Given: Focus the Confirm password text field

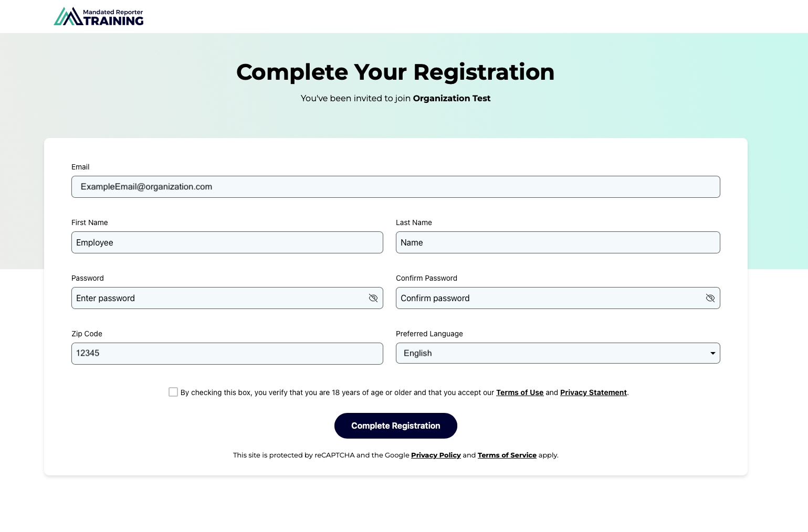Looking at the screenshot, I should (x=549, y=298).
